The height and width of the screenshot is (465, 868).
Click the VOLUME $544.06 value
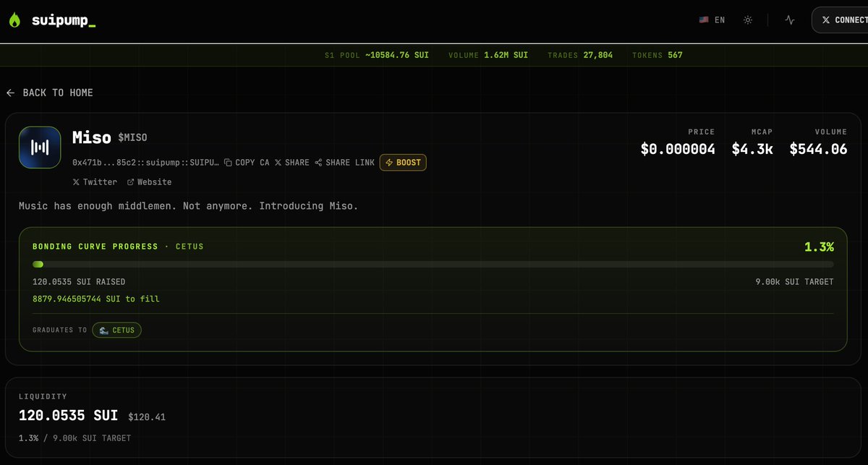coord(818,149)
